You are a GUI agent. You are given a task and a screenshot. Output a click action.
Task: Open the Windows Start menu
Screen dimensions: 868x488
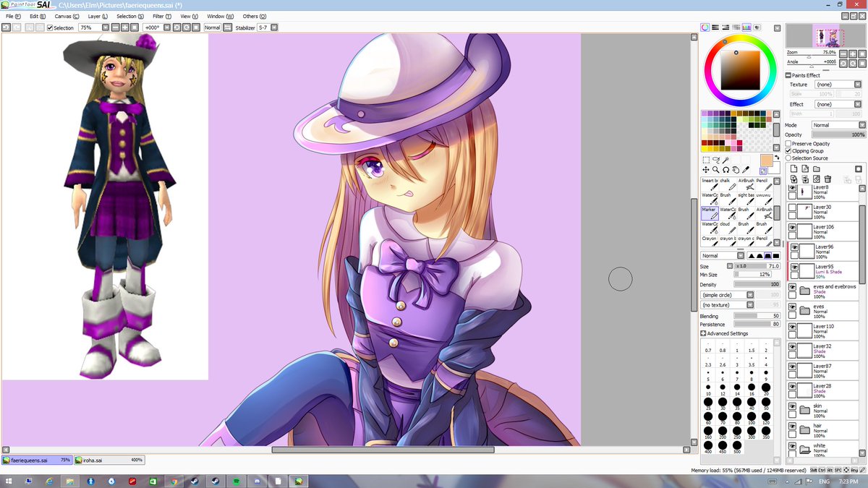click(7, 480)
